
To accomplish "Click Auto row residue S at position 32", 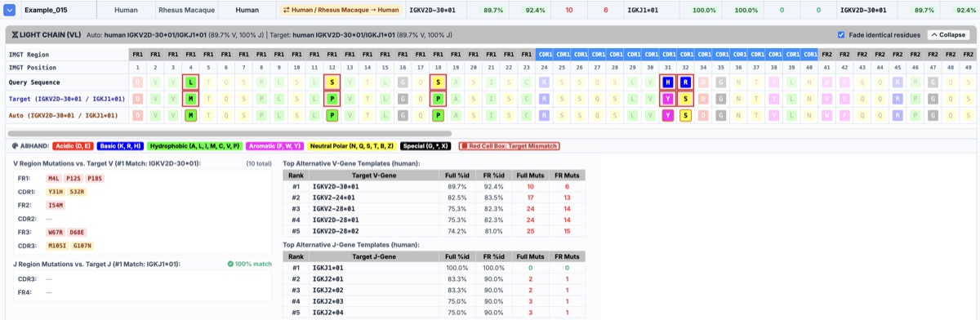I will 686,115.
